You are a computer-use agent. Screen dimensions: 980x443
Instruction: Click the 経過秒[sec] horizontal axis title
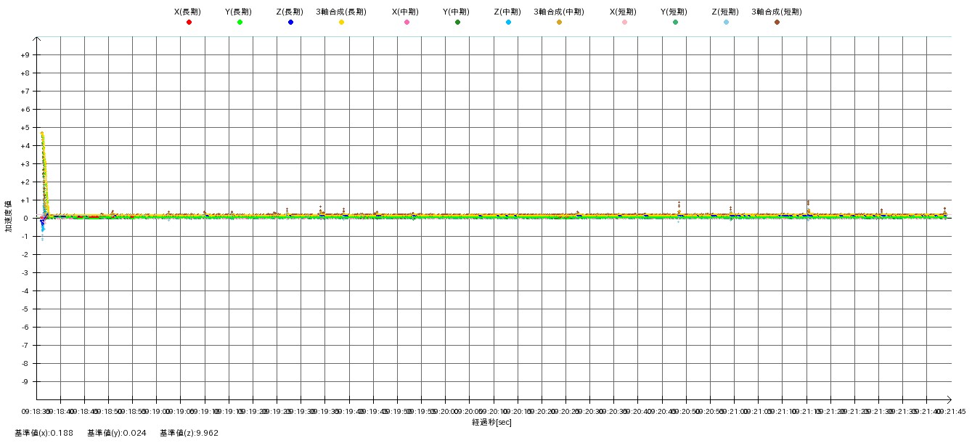(x=491, y=422)
